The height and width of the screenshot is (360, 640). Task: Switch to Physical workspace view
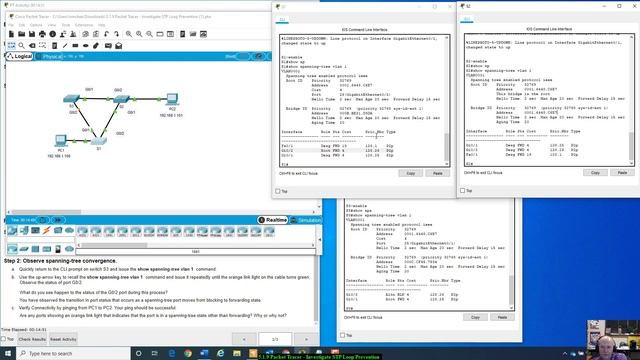coord(49,56)
